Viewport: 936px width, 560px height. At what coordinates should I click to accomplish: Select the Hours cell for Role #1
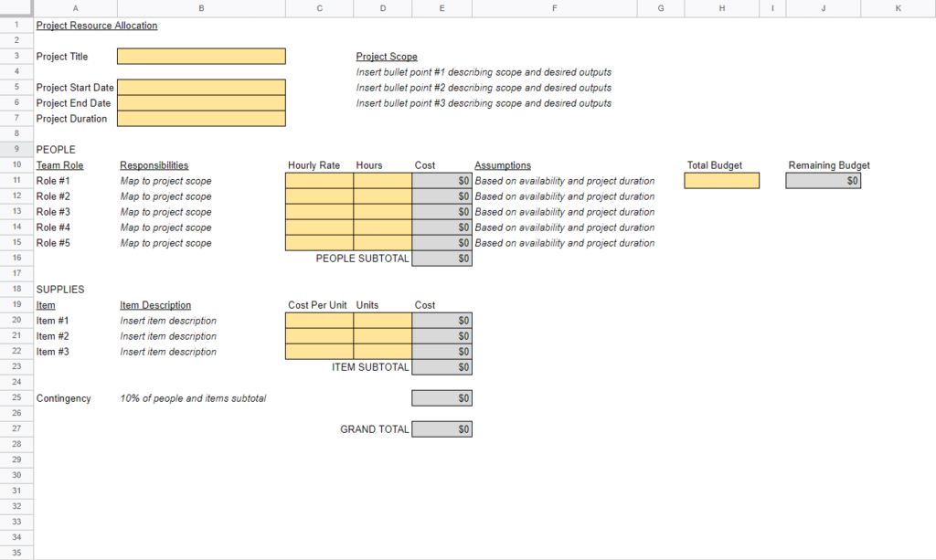pos(383,181)
